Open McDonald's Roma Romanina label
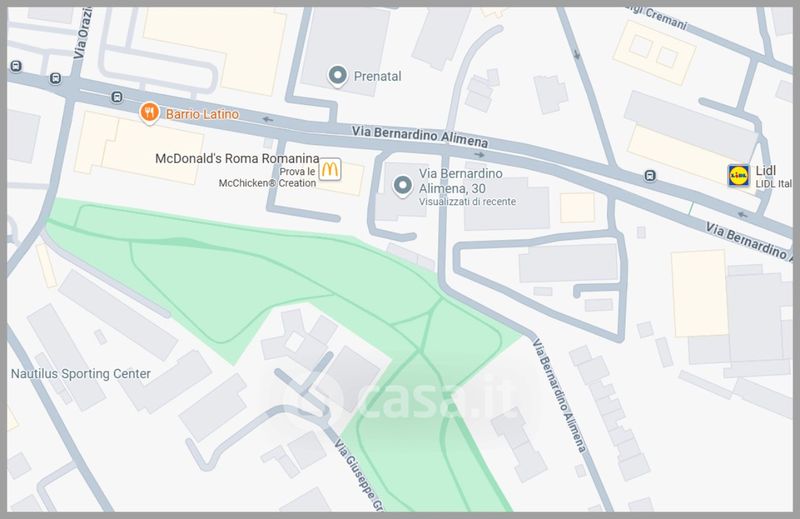The width and height of the screenshot is (800, 519). coord(237,158)
